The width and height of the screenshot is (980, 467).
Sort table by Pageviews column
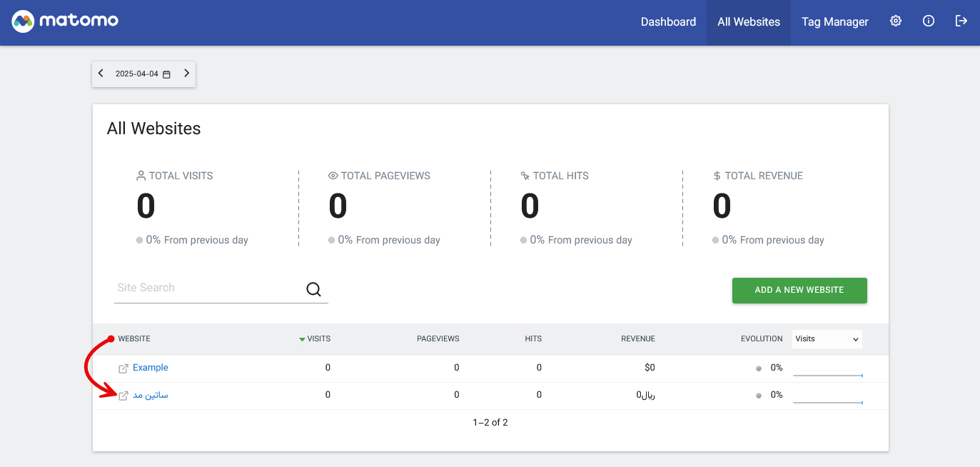pyautogui.click(x=438, y=339)
